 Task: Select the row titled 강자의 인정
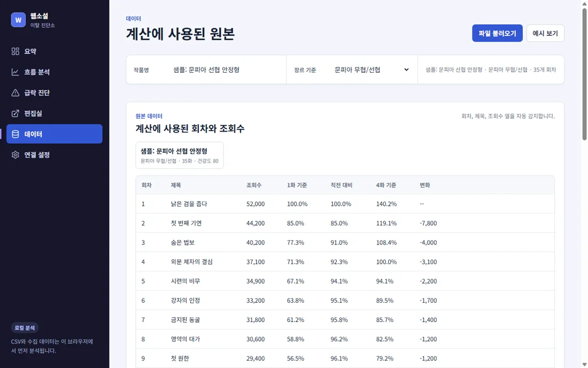click(345, 301)
